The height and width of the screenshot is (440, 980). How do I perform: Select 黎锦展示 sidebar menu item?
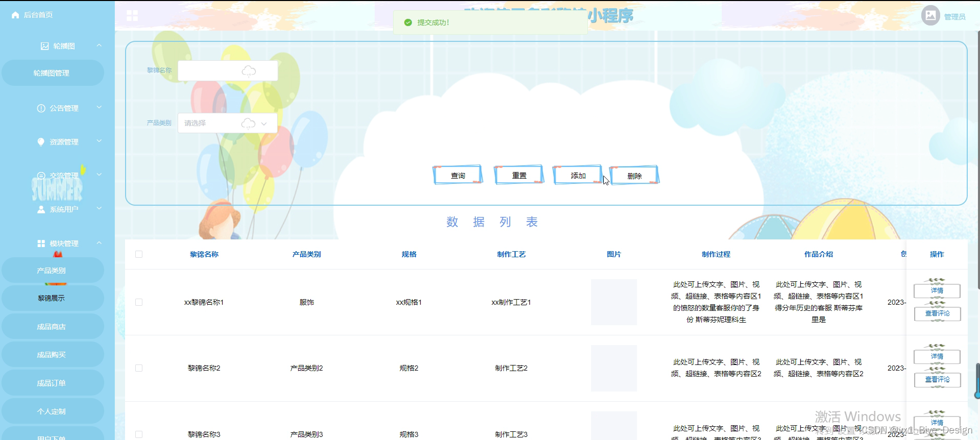pos(52,298)
